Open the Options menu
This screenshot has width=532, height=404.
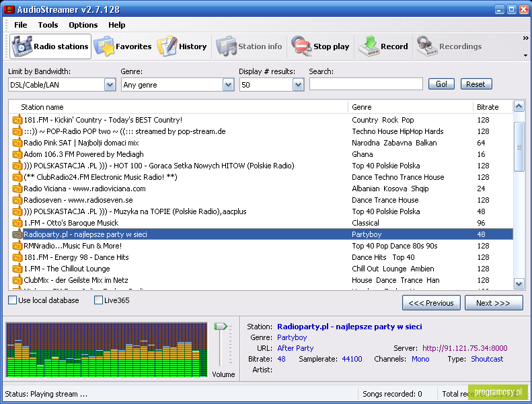83,25
